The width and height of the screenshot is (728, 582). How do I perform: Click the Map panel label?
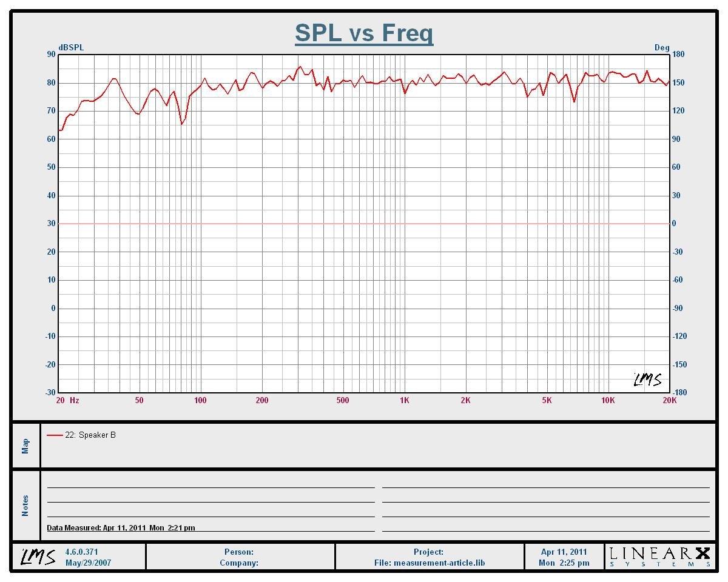[x=25, y=446]
